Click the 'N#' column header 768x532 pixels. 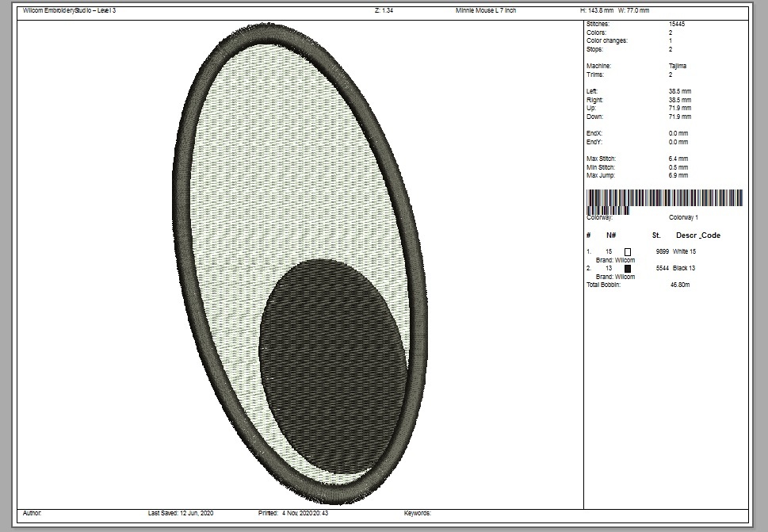point(611,235)
